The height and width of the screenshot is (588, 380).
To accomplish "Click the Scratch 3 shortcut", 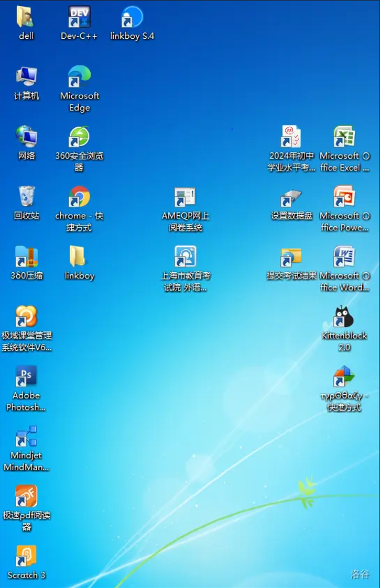I will pyautogui.click(x=26, y=557).
